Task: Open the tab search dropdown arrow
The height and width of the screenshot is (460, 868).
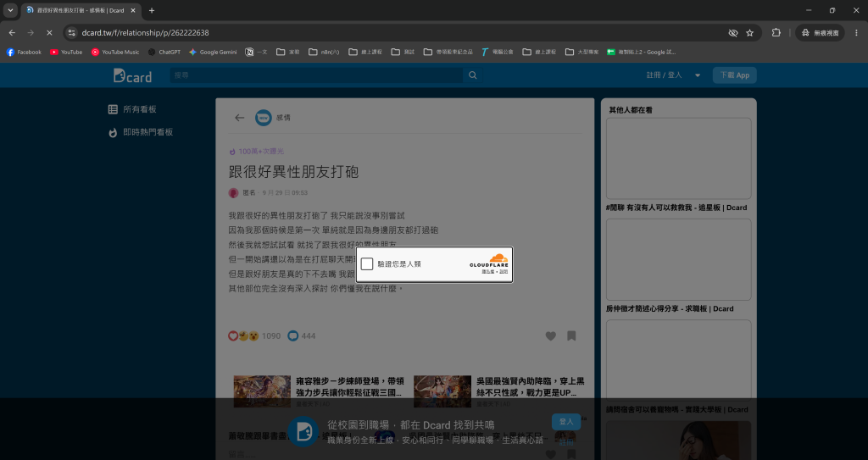Action: click(x=10, y=10)
